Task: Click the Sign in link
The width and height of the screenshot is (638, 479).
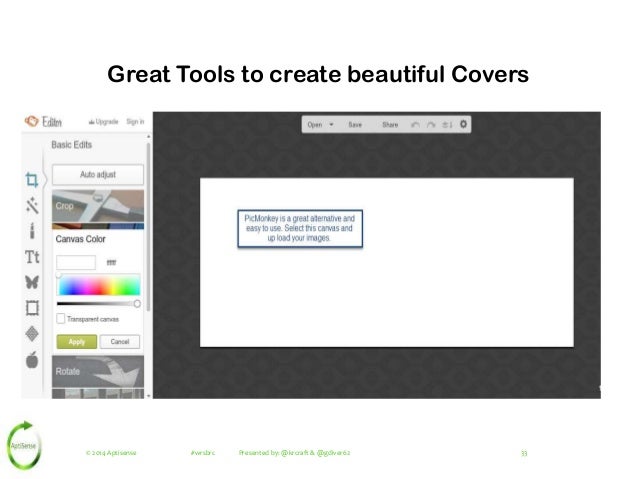Action: (x=135, y=122)
